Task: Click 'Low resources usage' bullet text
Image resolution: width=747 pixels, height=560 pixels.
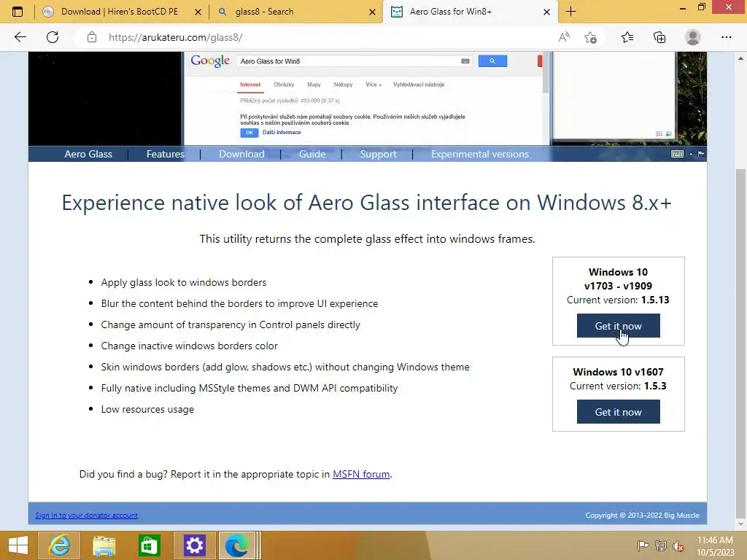Action: point(147,409)
